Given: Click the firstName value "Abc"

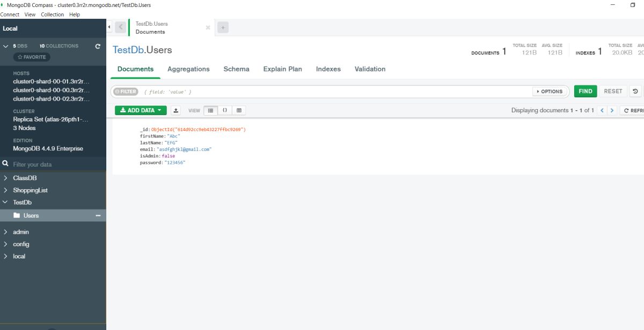Looking at the screenshot, I should coord(172,136).
